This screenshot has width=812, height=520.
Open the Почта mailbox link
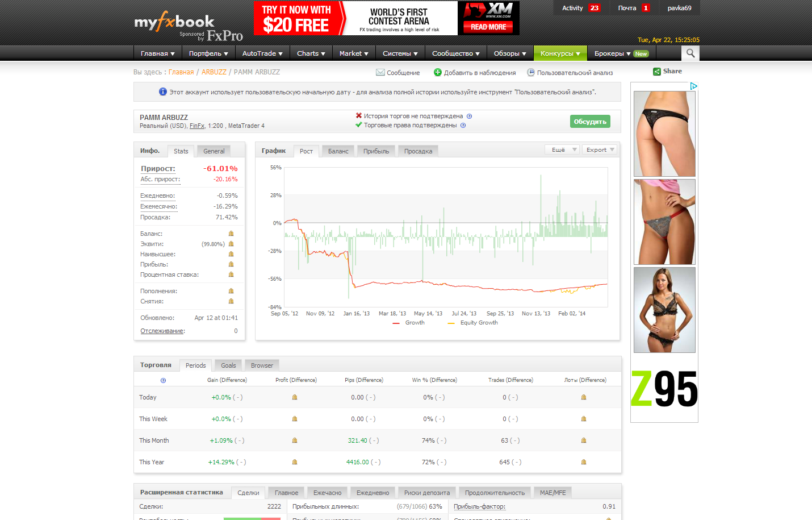pyautogui.click(x=634, y=8)
